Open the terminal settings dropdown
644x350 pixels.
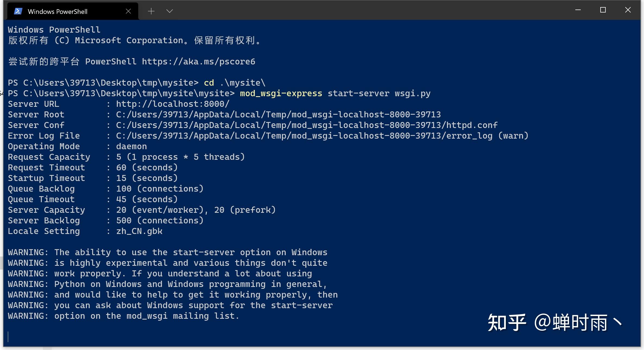(x=169, y=11)
